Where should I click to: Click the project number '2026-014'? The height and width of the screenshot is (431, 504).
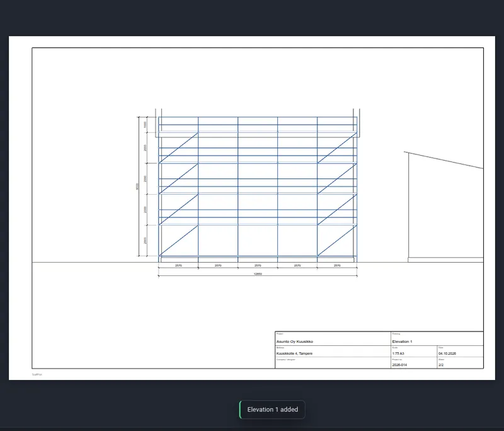[399, 365]
